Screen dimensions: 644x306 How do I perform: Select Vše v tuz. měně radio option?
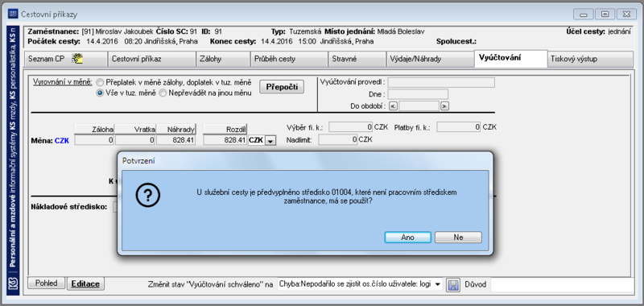tap(100, 93)
